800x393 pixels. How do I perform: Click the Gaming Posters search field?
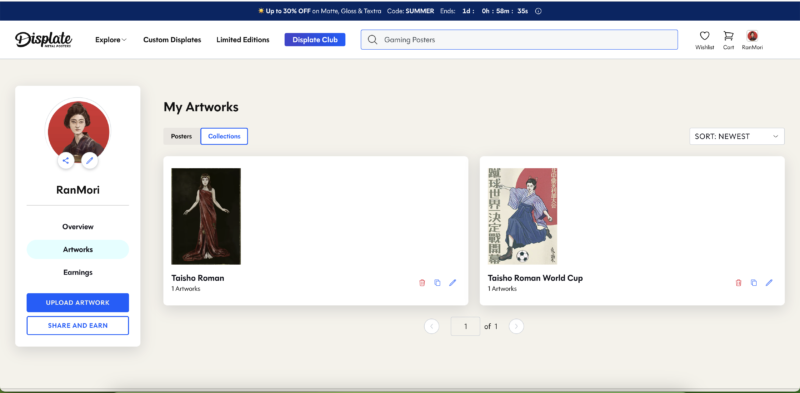tap(519, 40)
